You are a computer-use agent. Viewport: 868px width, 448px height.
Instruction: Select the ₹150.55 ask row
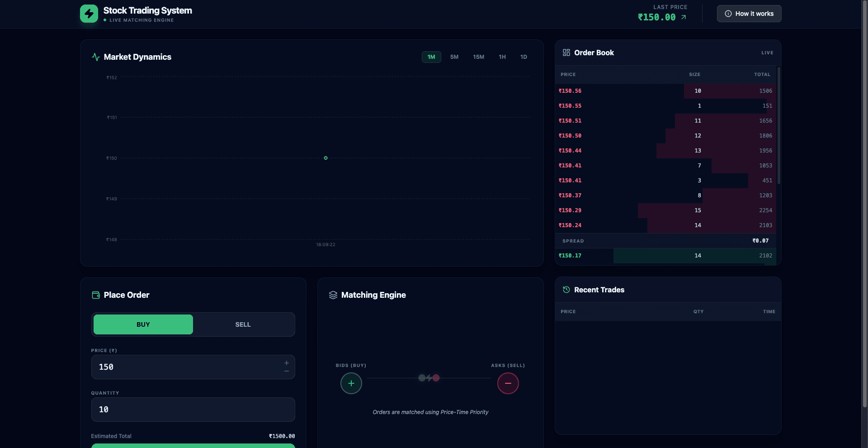click(x=665, y=106)
